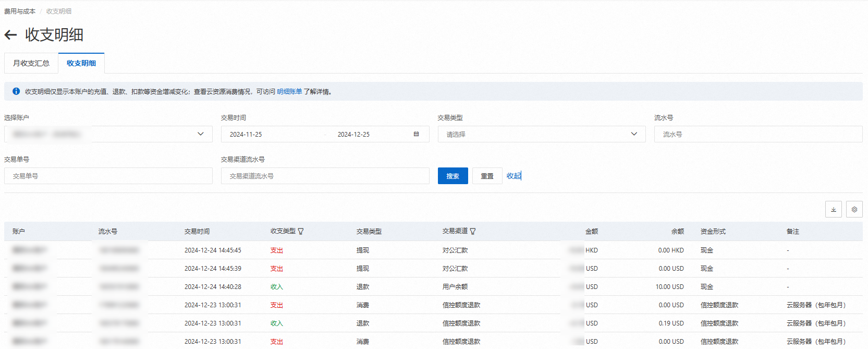The width and height of the screenshot is (868, 349).
Task: Click 收入 in the 14:40:28 row
Action: pyautogui.click(x=277, y=286)
